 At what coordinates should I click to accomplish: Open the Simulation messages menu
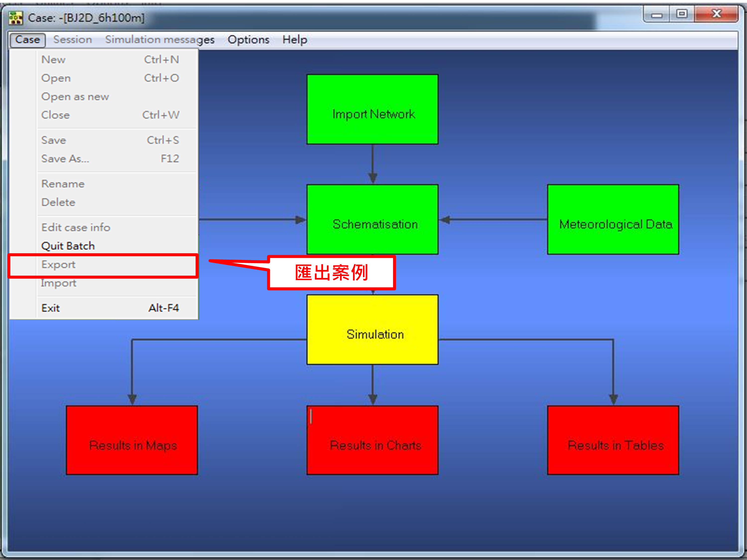(x=160, y=40)
